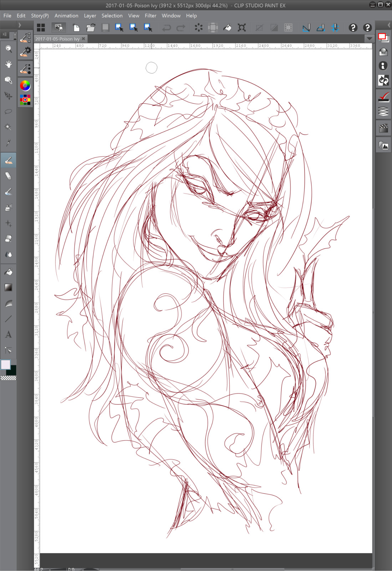
Task: Select the Zoom magnifier tool
Action: point(9,49)
